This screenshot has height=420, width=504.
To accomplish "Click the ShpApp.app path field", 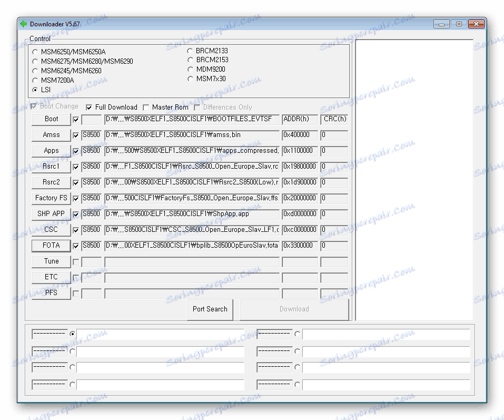I will click(192, 214).
